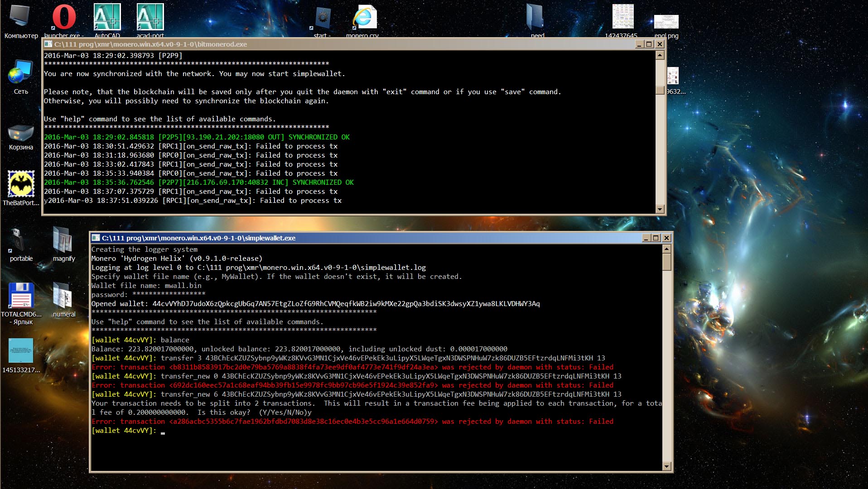Image resolution: width=868 pixels, height=489 pixels.
Task: Open the Opera launcher.exe shortcut
Action: point(64,21)
